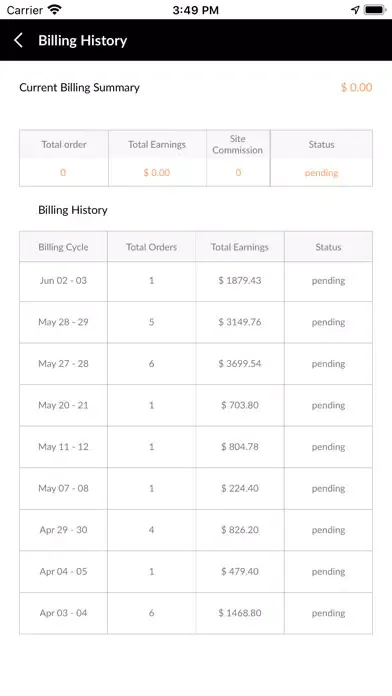392x696 pixels.
Task: Tap the Site Commission header cell
Action: (x=238, y=145)
